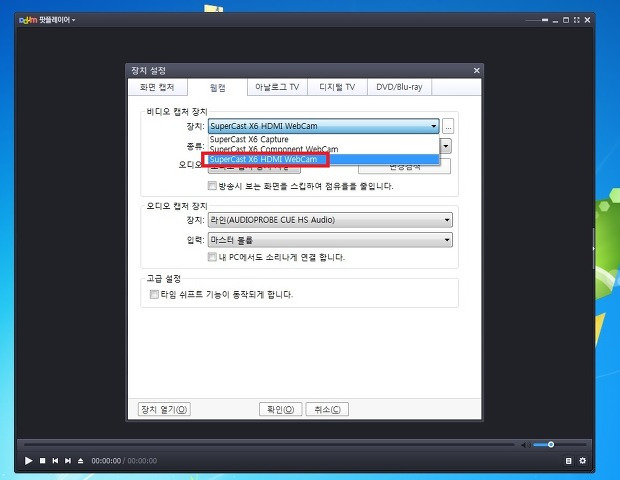Open the folder icon on the desktop
Image resolution: width=620 pixels, height=480 pixels.
(x=214, y=8)
